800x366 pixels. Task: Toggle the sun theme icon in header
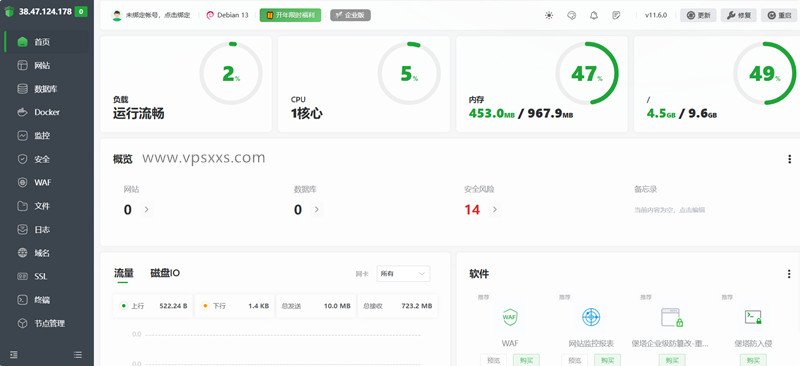pos(549,15)
